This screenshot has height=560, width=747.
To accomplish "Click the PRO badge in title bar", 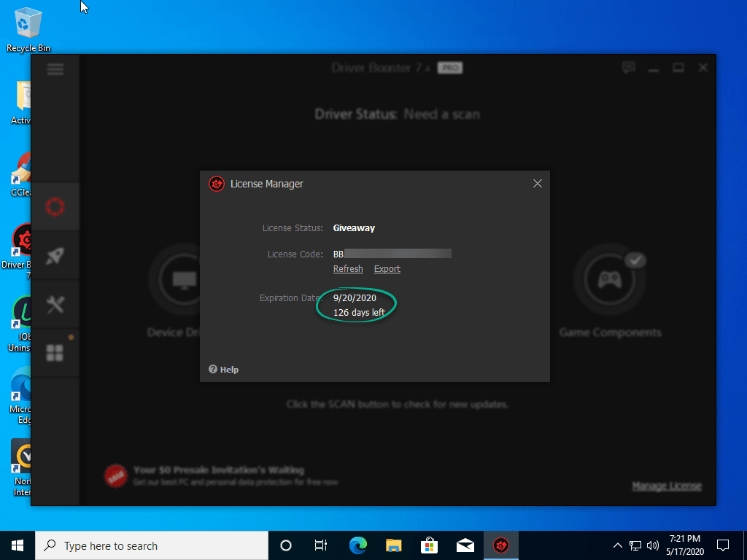I will (450, 68).
